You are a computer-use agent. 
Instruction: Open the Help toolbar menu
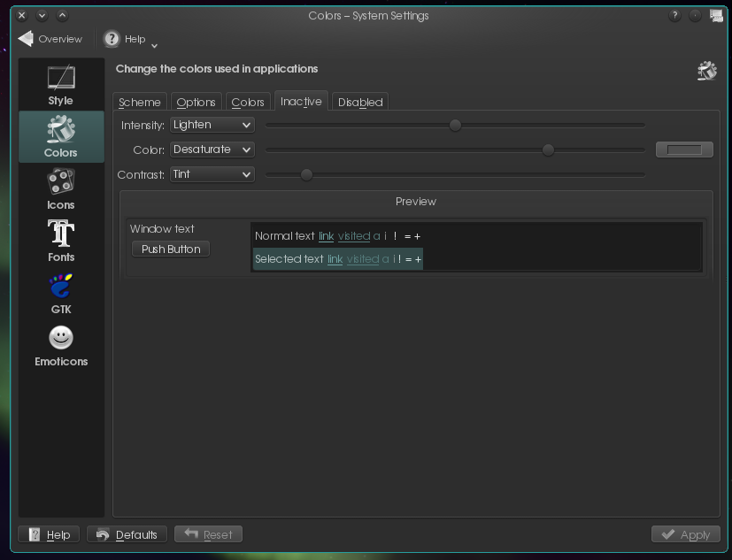click(x=130, y=39)
